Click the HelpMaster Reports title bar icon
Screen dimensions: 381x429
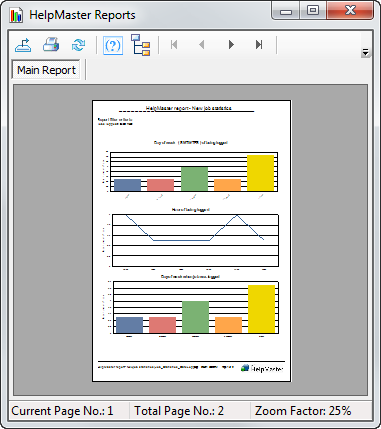pos(16,15)
